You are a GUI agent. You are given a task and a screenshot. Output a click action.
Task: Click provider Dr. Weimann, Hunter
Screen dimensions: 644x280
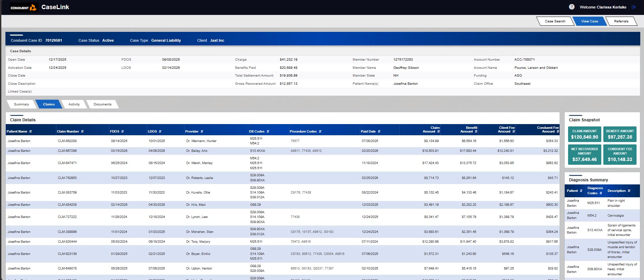pos(201,141)
